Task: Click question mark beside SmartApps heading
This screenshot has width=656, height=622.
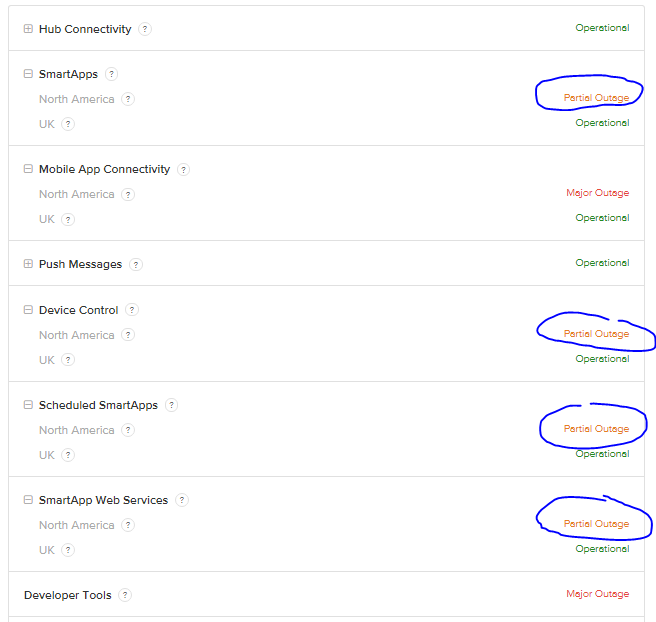Action: click(111, 74)
